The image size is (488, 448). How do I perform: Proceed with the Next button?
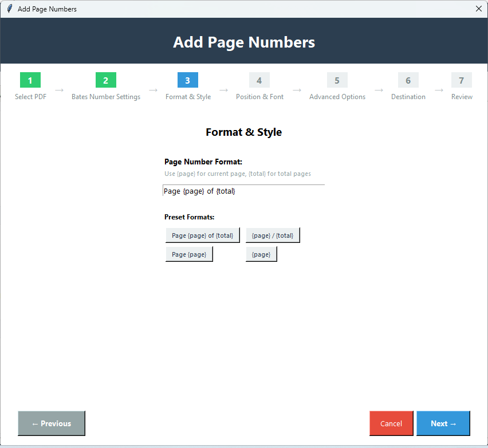443,423
